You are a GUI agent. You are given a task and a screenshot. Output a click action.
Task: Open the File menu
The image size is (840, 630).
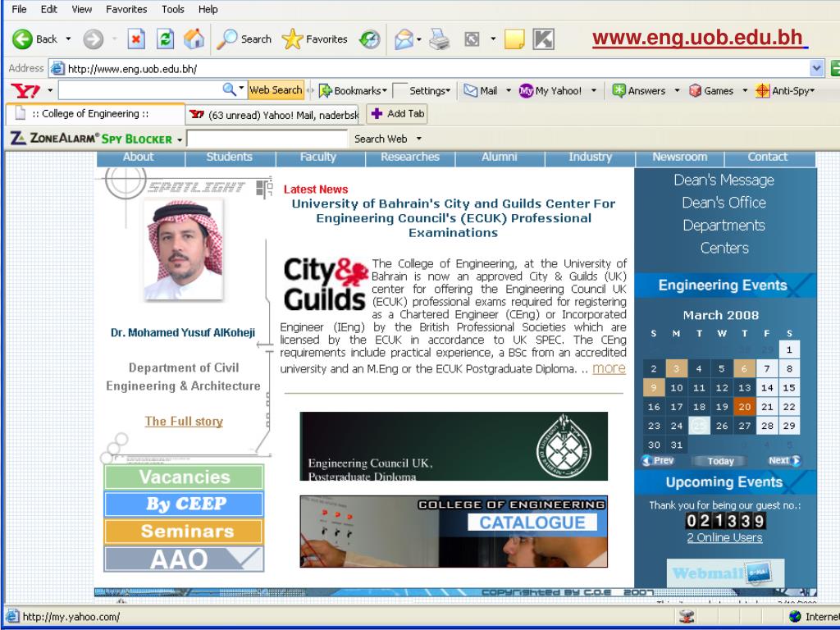click(19, 9)
